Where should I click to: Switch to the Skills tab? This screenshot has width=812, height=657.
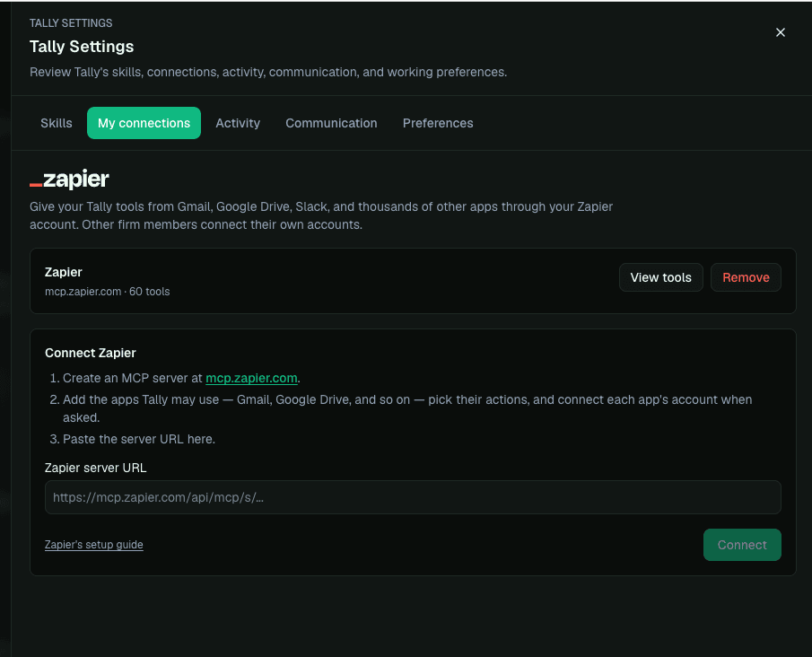pyautogui.click(x=57, y=123)
